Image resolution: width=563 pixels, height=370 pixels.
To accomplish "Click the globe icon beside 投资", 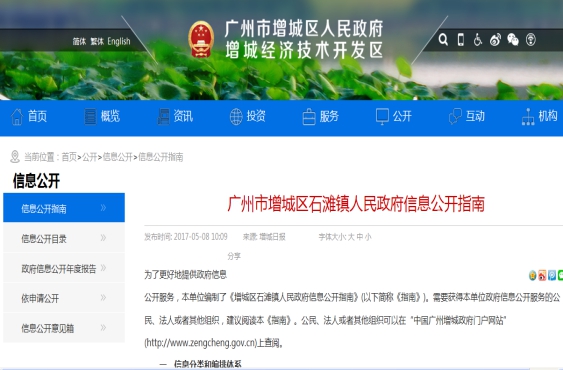I will point(236,117).
